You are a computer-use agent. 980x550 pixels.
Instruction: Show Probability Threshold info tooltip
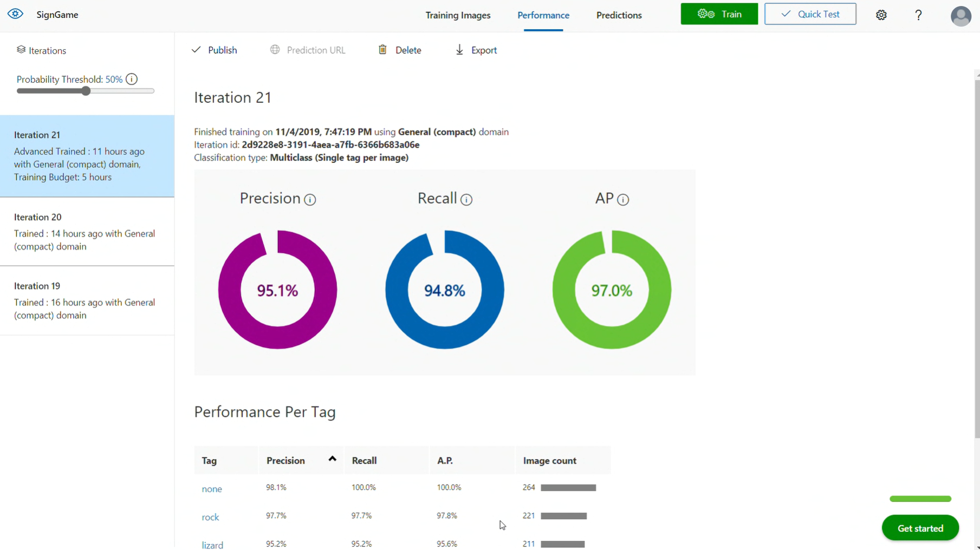click(132, 80)
